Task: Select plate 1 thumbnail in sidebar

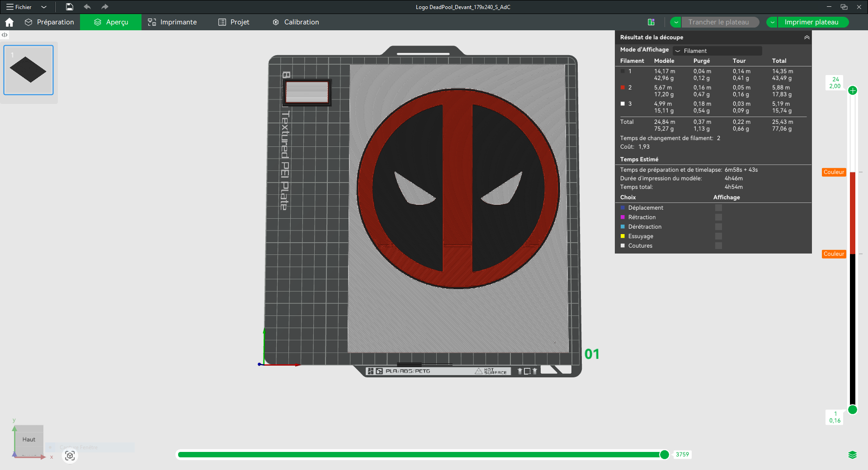Action: 28,70
